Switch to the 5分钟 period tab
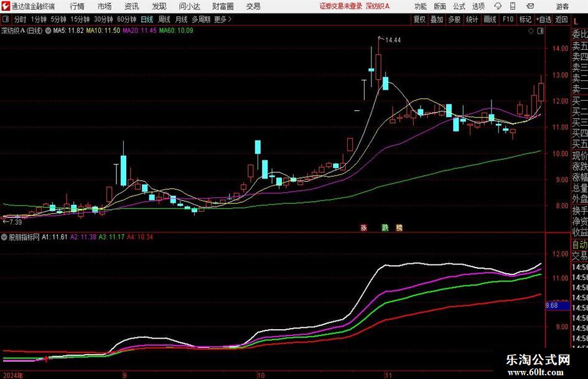This screenshot has width=588, height=379. click(58, 19)
